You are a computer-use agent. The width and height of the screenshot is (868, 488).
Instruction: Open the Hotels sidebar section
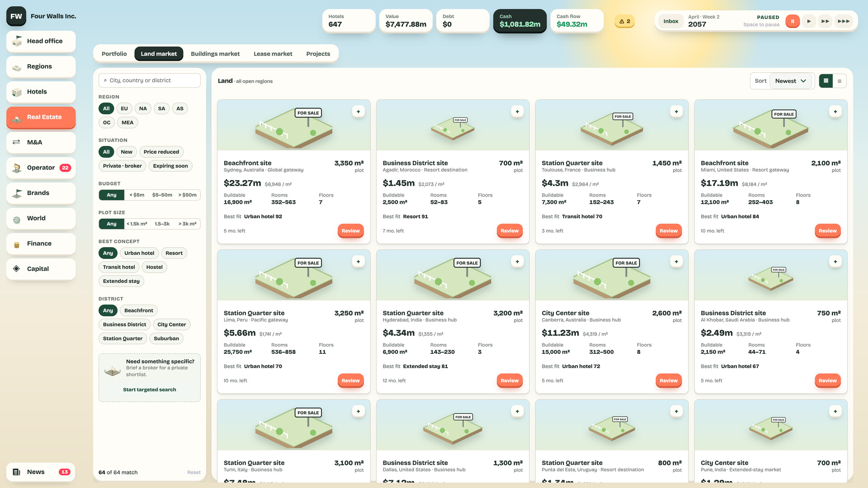pos(41,92)
